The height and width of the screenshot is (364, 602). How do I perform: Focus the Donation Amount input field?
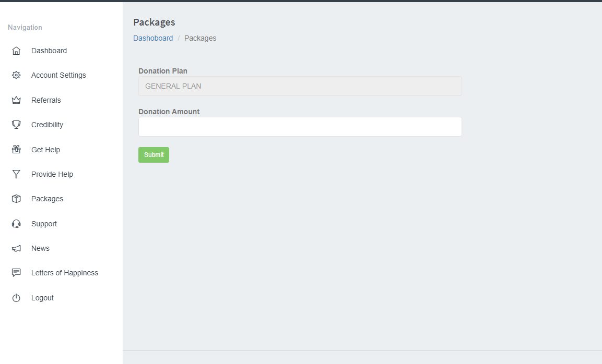[x=300, y=127]
